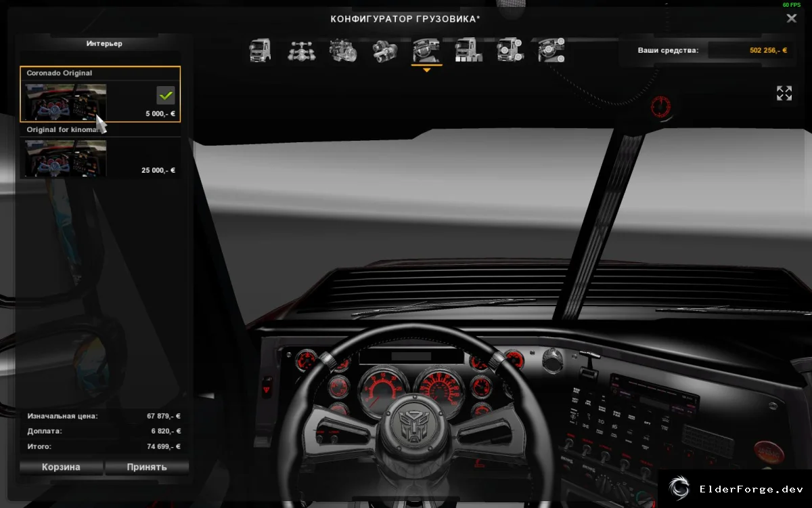Click the 25 000,- € price
The image size is (812, 508).
tap(158, 170)
